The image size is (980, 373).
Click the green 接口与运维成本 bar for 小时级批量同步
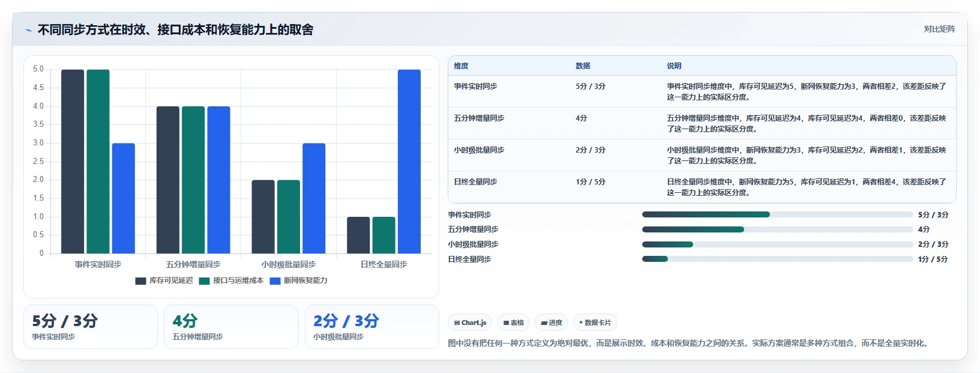click(289, 217)
